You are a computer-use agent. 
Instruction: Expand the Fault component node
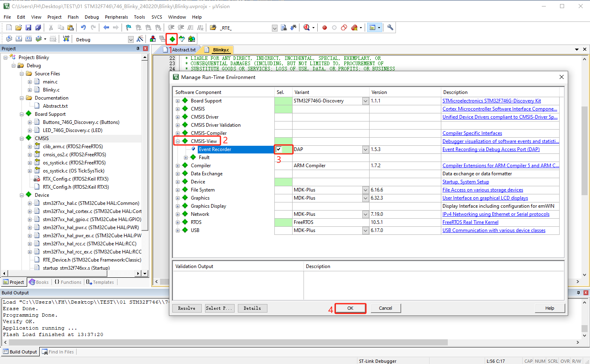186,158
